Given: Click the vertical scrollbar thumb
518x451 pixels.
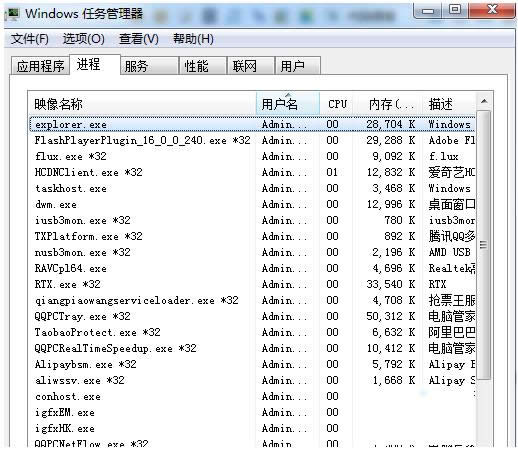Looking at the screenshot, I should point(484,245).
